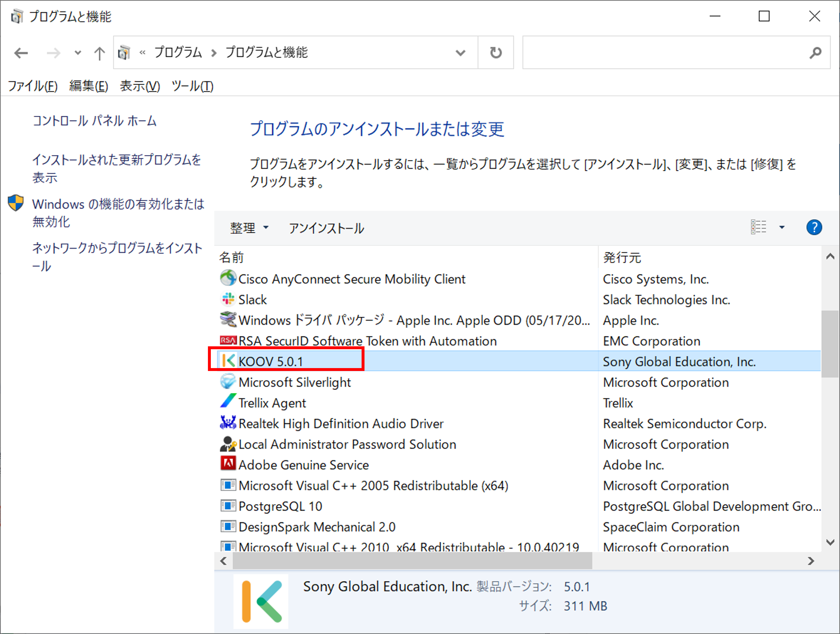Select the Trellix Agent name
Viewport: 840px width, 634px height.
[x=272, y=403]
